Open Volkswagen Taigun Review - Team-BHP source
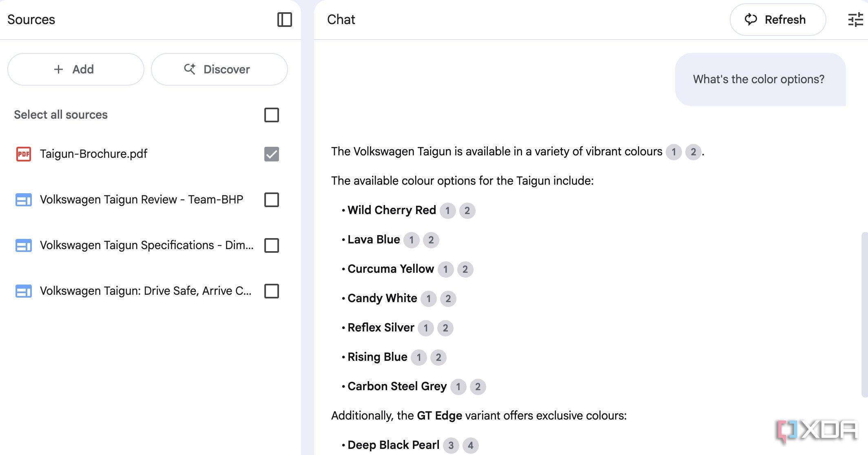The height and width of the screenshot is (455, 868). pyautogui.click(x=142, y=199)
